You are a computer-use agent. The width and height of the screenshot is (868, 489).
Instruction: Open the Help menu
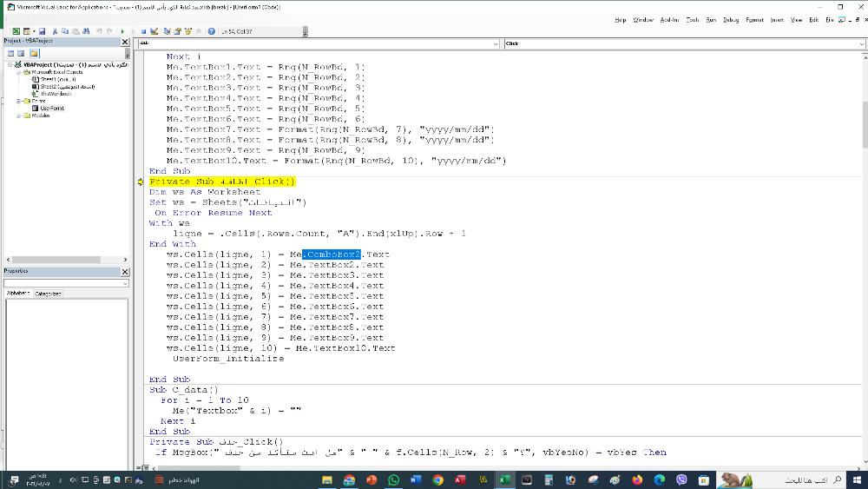click(620, 20)
